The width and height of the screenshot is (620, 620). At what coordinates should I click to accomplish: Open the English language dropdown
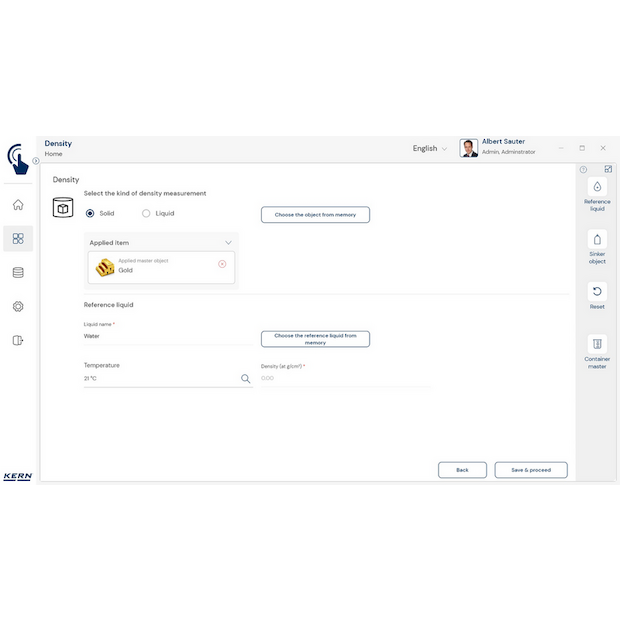430,148
